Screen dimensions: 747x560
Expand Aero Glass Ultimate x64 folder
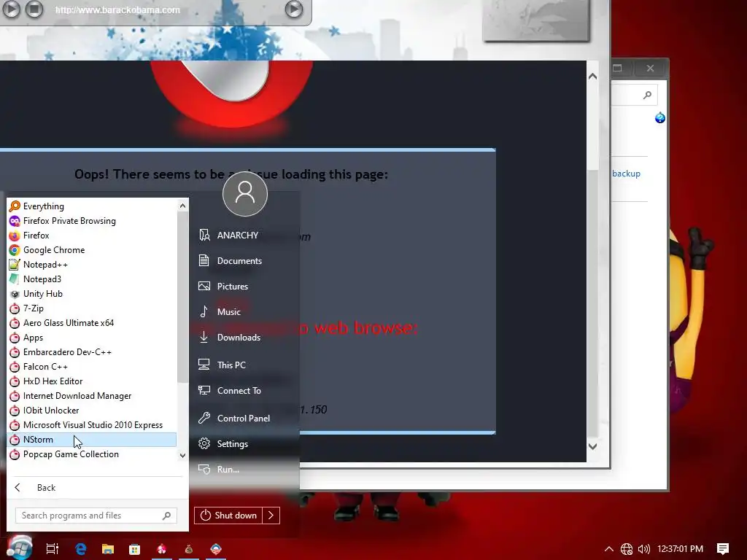click(x=91, y=323)
